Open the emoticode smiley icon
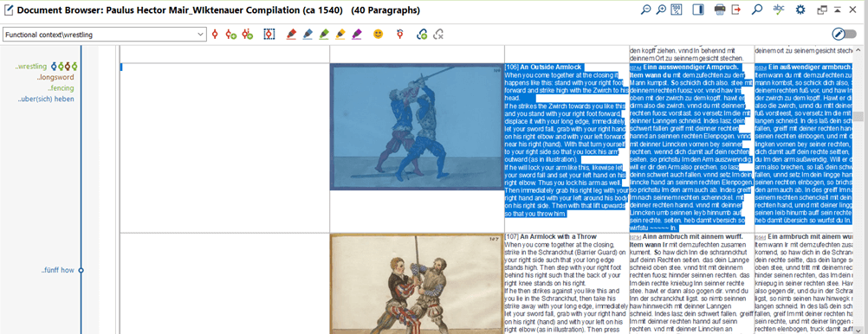 coord(378,35)
